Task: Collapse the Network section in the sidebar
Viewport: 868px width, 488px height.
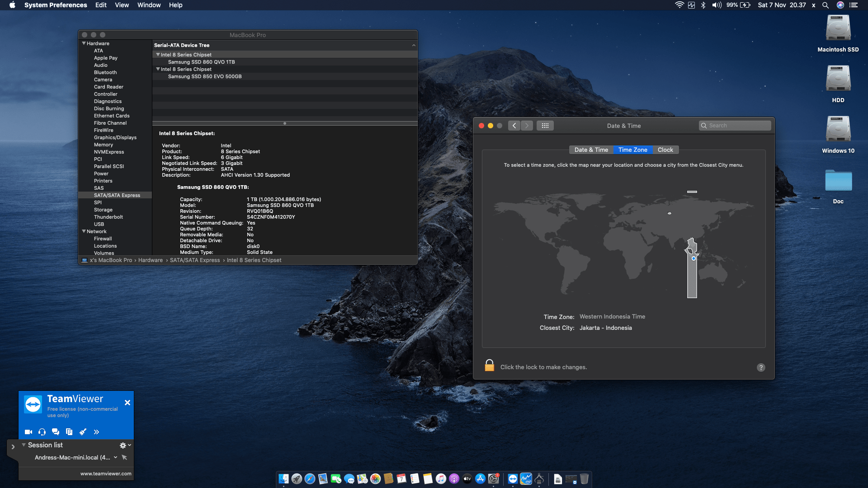Action: point(84,231)
